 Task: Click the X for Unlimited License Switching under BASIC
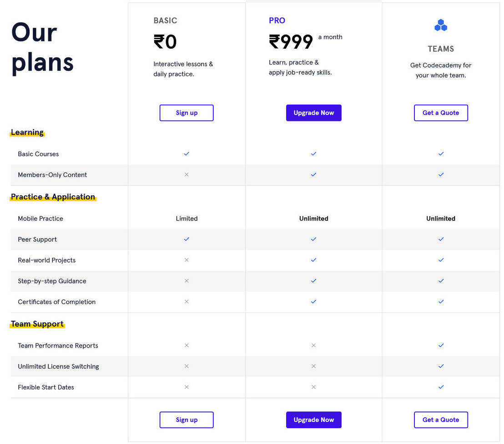click(186, 366)
